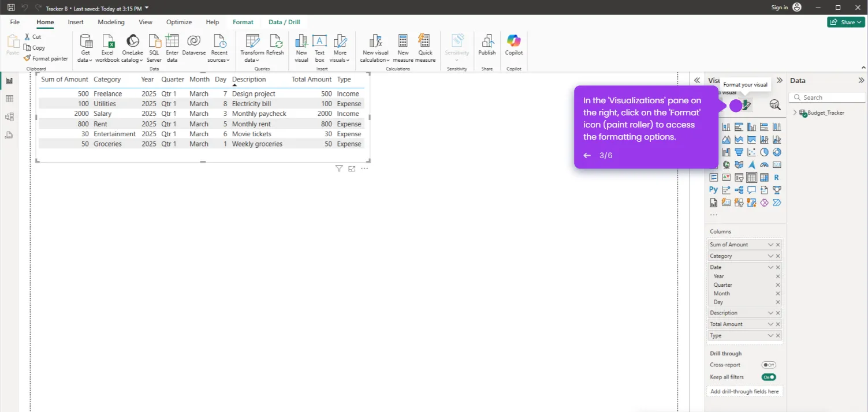This screenshot has width=868, height=412.
Task: Insert a Text box from the ribbon
Action: 319,48
